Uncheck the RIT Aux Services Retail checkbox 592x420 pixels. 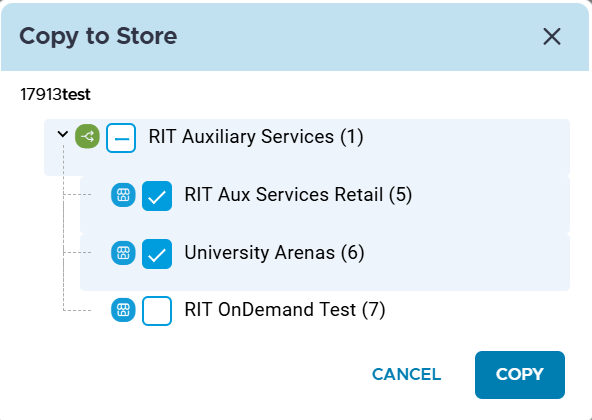[157, 196]
